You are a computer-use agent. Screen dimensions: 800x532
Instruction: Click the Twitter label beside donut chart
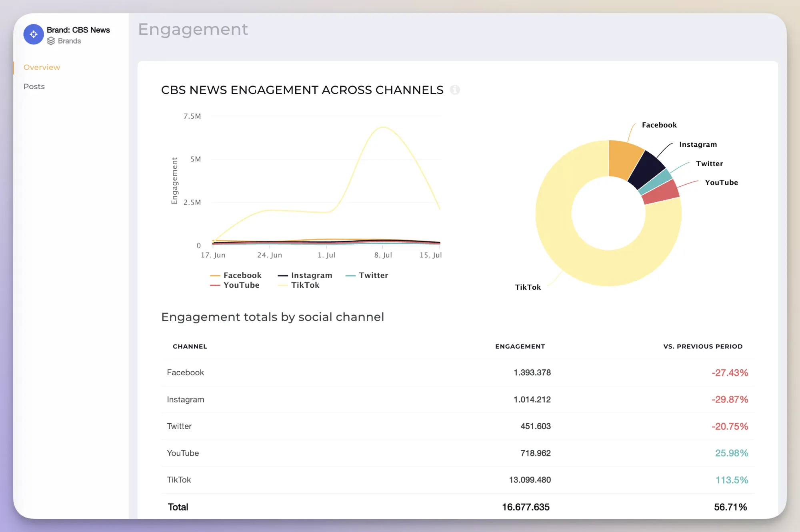(709, 164)
